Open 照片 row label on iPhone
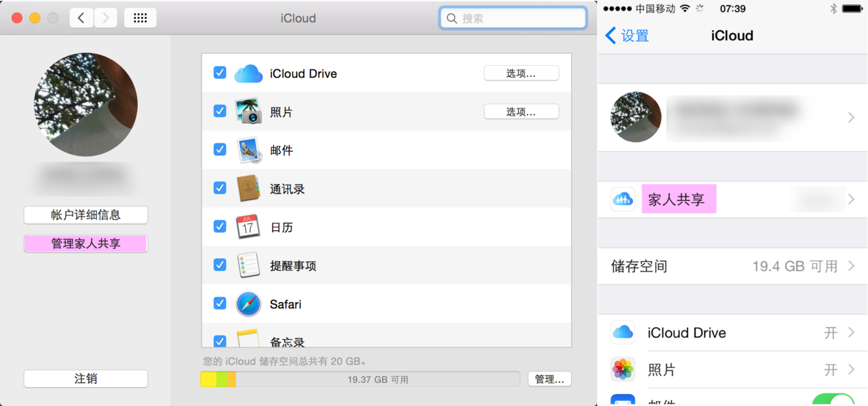The width and height of the screenshot is (868, 406). [x=661, y=370]
